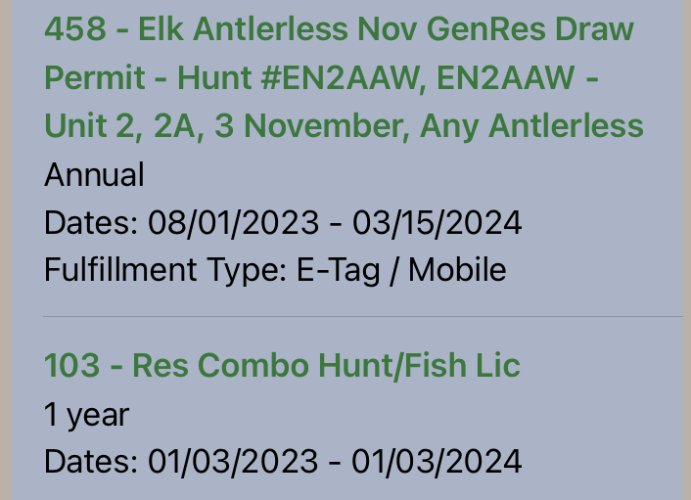691x500 pixels.
Task: Select the 01/03/2024 expiration date
Action: 436,461
